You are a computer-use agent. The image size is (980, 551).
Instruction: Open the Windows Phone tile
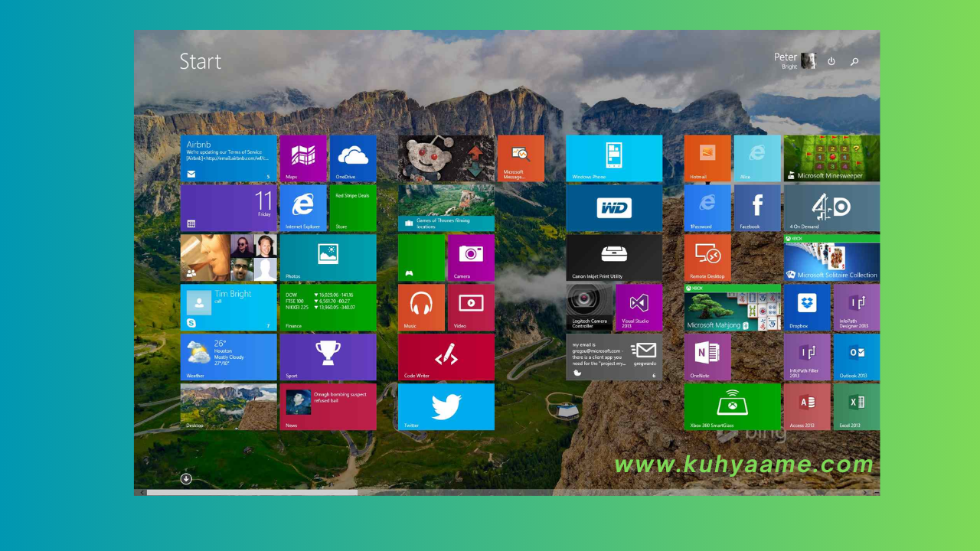click(x=614, y=158)
